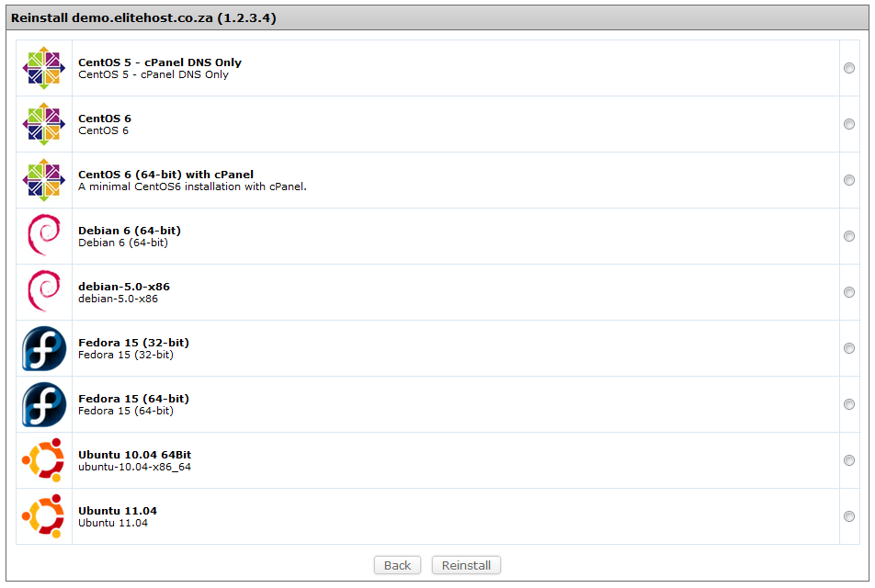The width and height of the screenshot is (875, 588).
Task: Click the Debian 6 (64-bit) swirl logo
Action: click(44, 235)
